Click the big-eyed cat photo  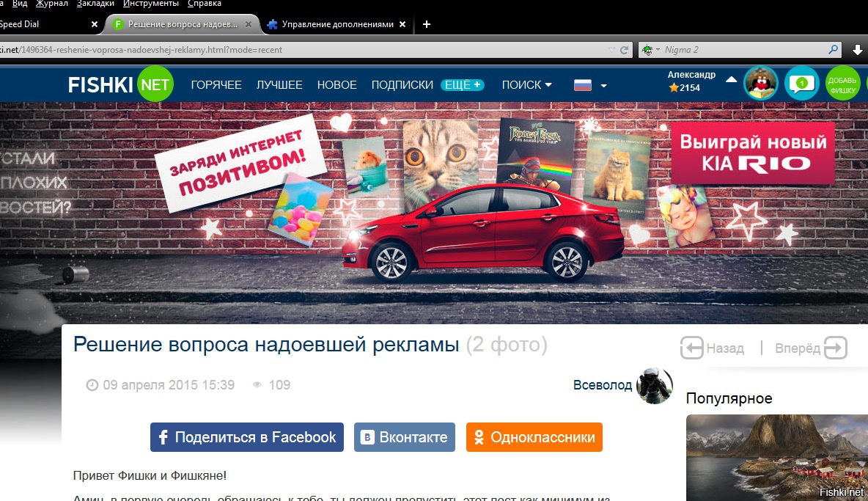click(440, 161)
